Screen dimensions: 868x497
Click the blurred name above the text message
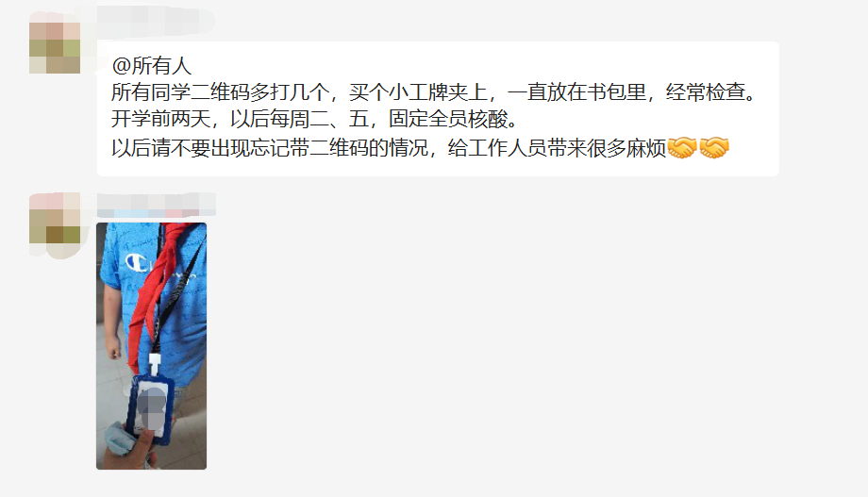point(156,21)
